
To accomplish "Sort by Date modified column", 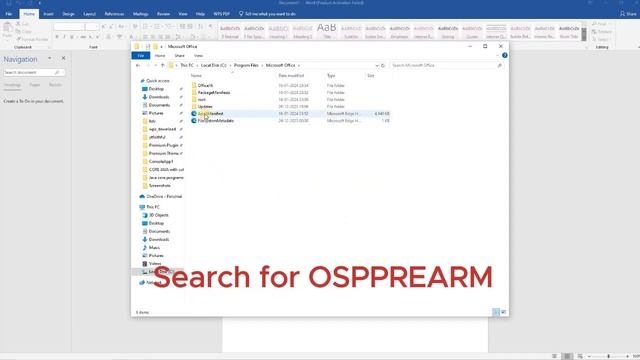I will pos(291,76).
